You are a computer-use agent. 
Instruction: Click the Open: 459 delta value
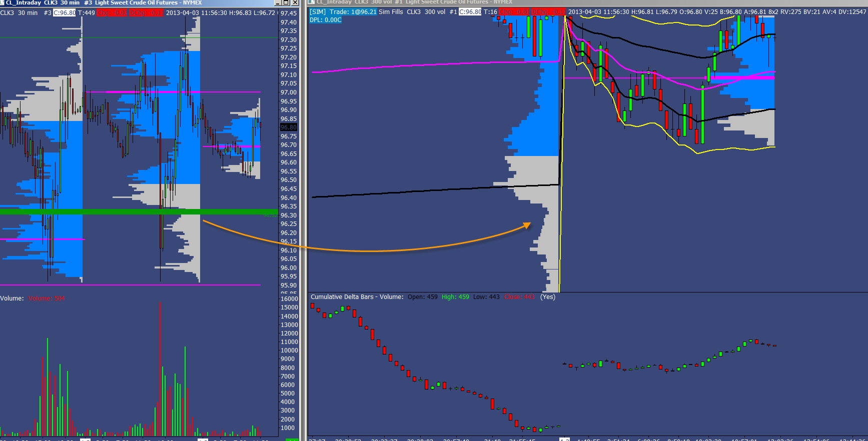click(422, 297)
